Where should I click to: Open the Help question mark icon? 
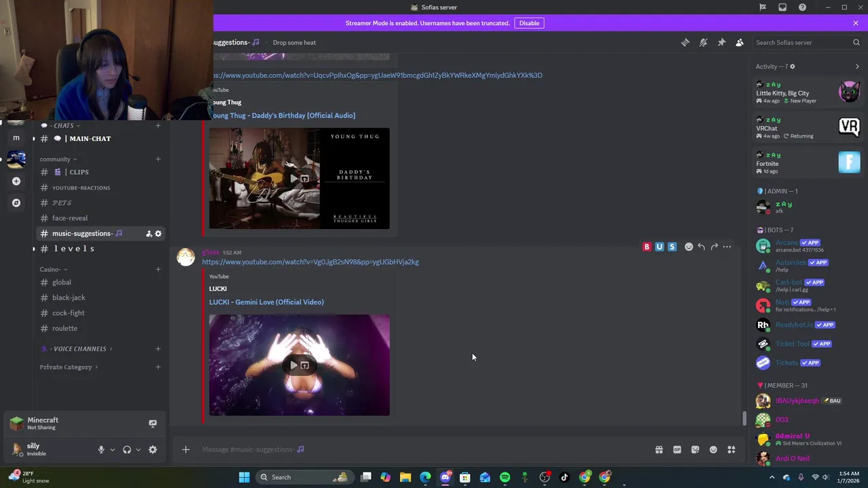pyautogui.click(x=802, y=7)
